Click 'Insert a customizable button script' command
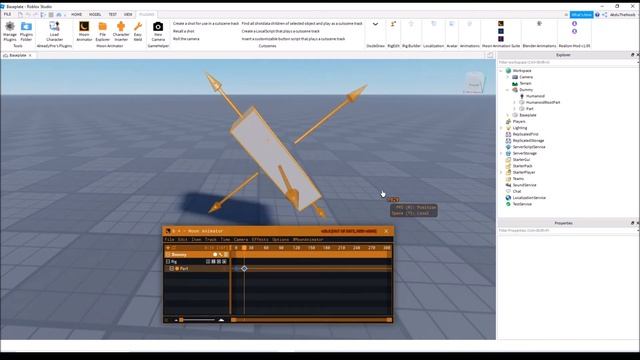640x360 pixels. pyautogui.click(x=293, y=39)
